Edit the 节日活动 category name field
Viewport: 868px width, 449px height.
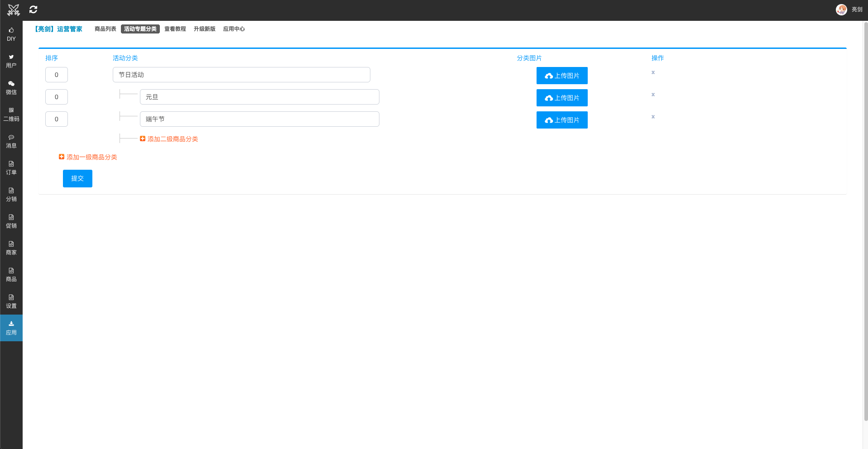(241, 75)
